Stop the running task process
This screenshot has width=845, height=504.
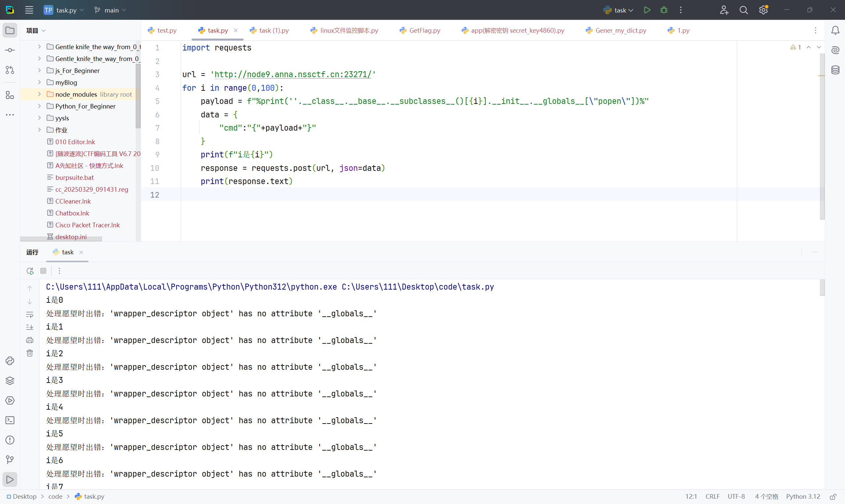(43, 271)
